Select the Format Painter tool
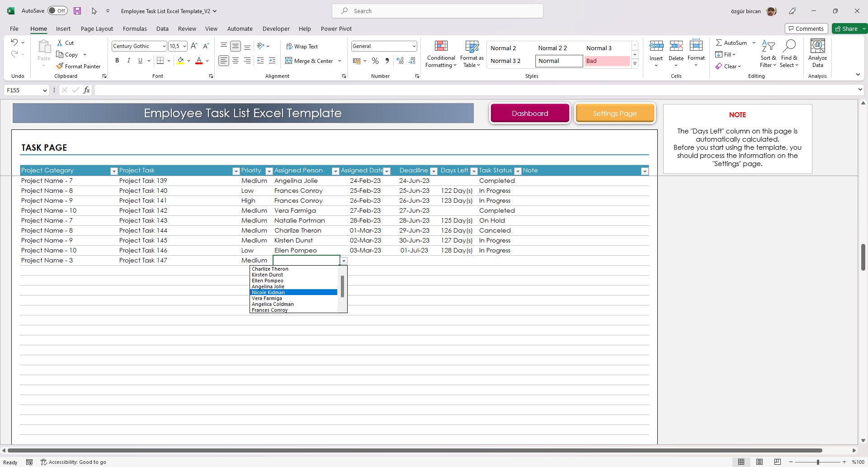The image size is (868, 467). [x=79, y=66]
